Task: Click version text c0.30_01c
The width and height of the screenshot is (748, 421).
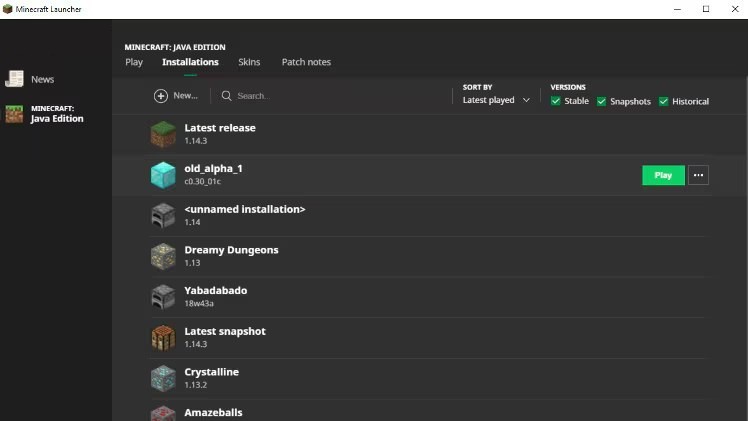Action: (x=202, y=181)
